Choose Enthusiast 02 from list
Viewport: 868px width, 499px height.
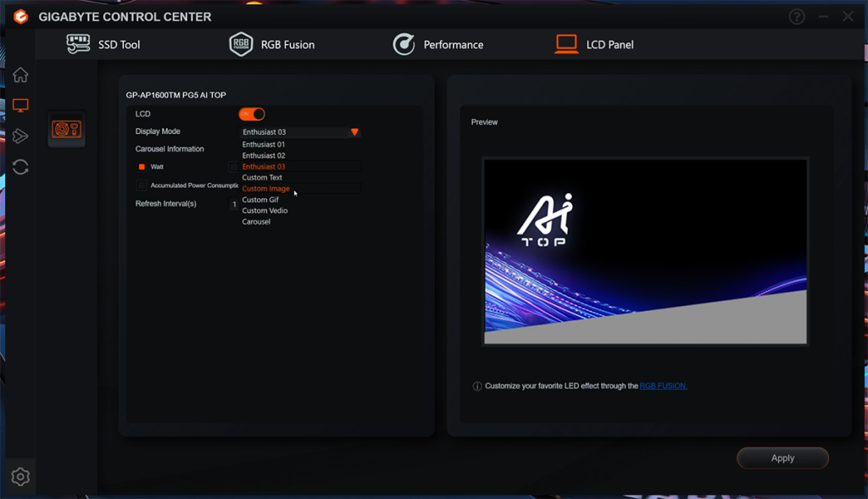(x=264, y=155)
